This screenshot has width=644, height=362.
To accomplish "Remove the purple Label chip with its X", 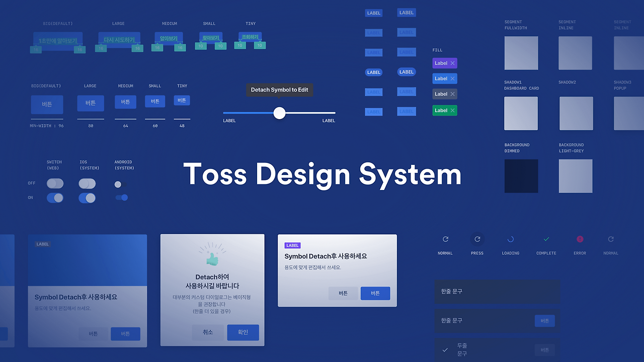I will pyautogui.click(x=452, y=63).
